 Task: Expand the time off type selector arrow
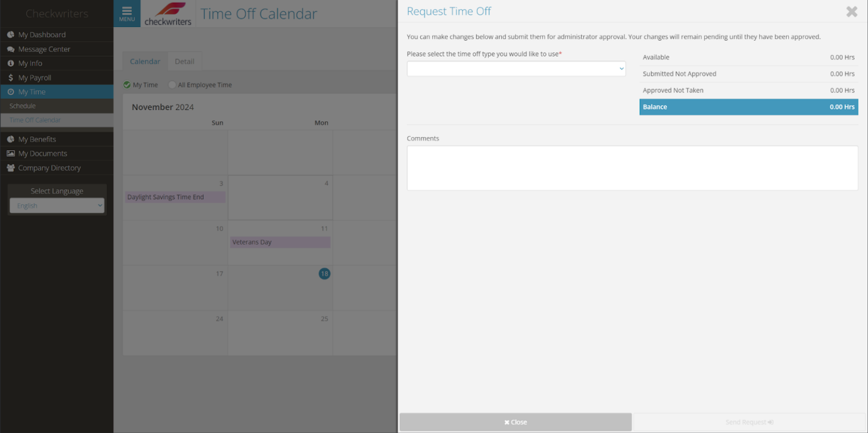click(621, 68)
